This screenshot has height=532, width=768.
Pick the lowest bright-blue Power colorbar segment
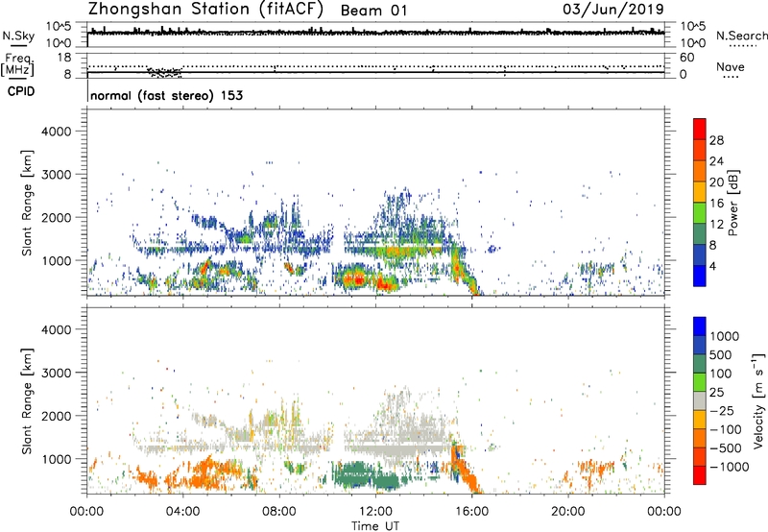tap(700, 276)
